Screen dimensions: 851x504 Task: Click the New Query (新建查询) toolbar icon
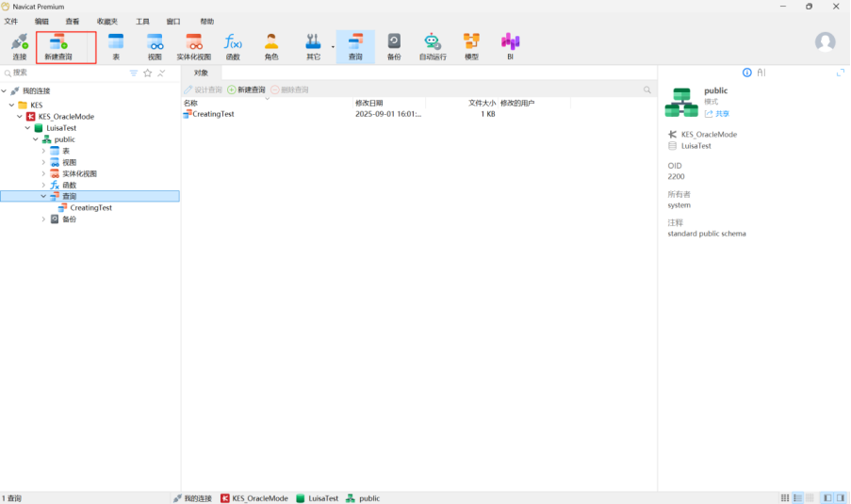pyautogui.click(x=57, y=45)
